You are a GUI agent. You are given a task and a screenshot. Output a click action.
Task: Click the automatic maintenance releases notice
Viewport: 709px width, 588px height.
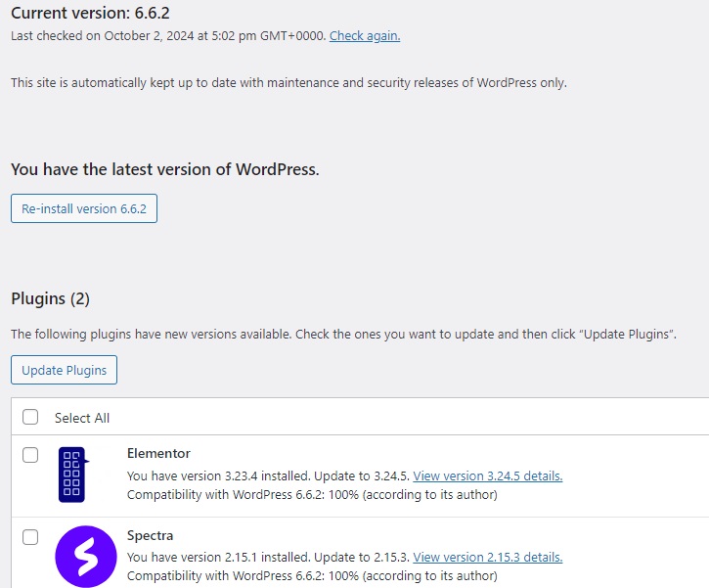click(x=288, y=83)
